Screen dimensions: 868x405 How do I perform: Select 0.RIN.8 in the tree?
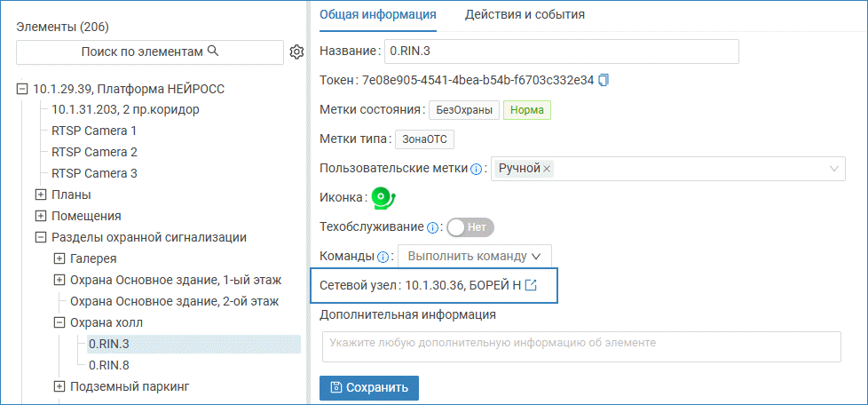(109, 365)
